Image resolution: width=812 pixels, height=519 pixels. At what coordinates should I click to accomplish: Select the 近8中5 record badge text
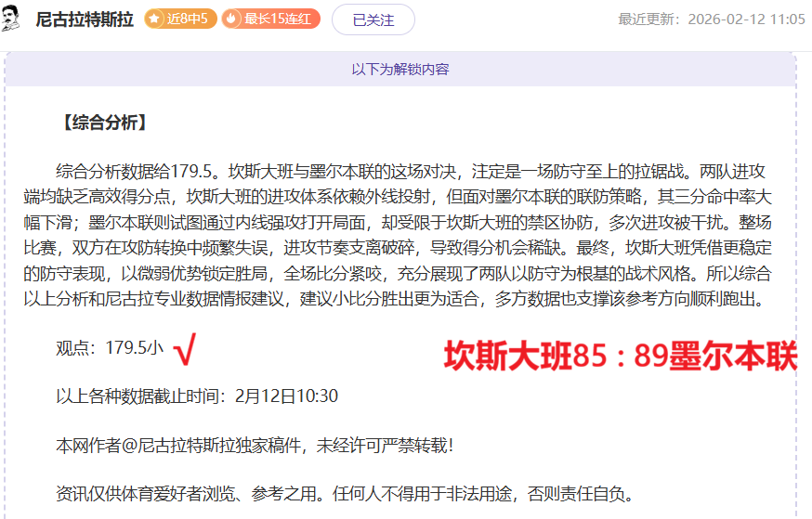(x=189, y=19)
